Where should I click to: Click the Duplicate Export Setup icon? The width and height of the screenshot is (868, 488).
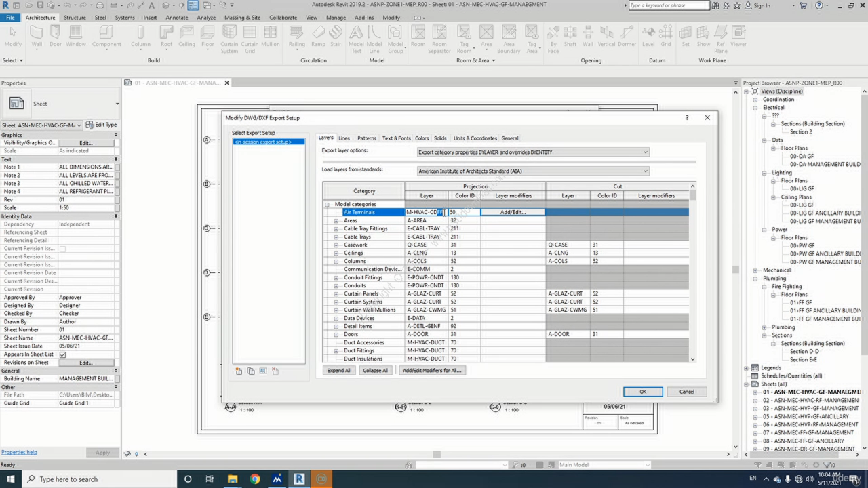251,371
